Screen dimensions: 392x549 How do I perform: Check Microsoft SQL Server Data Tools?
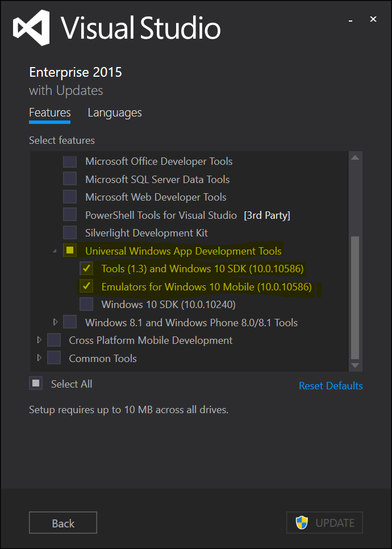coord(70,179)
